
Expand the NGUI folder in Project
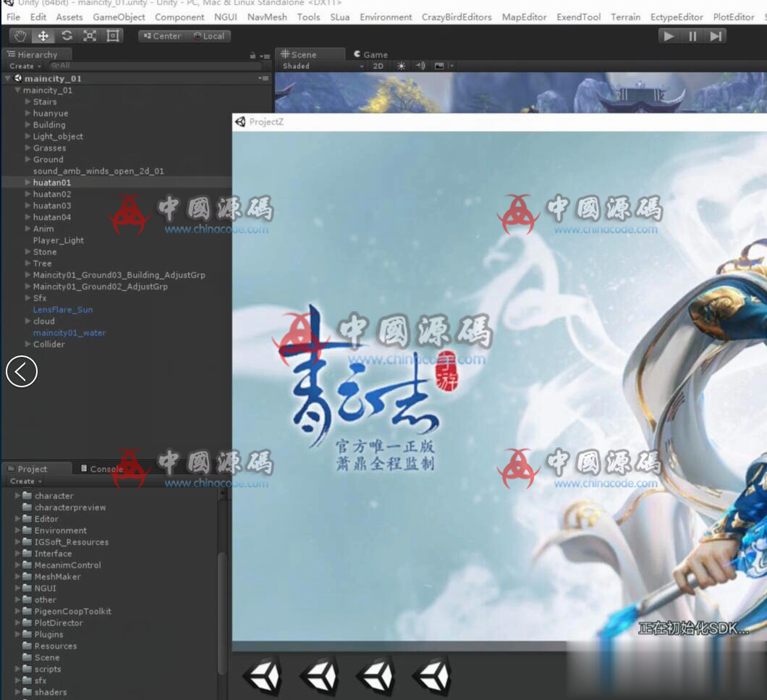18,589
